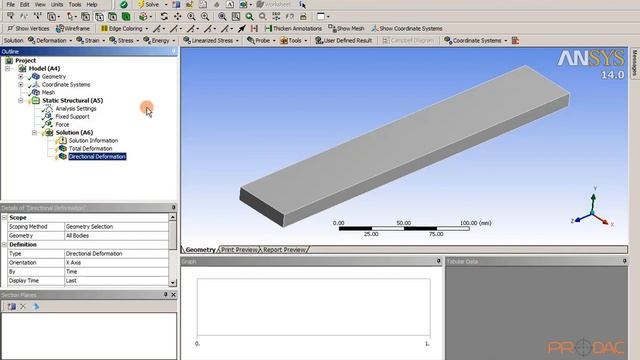The height and width of the screenshot is (360, 640).
Task: Click the red icon after Coordinate Systems
Action: (516, 40)
